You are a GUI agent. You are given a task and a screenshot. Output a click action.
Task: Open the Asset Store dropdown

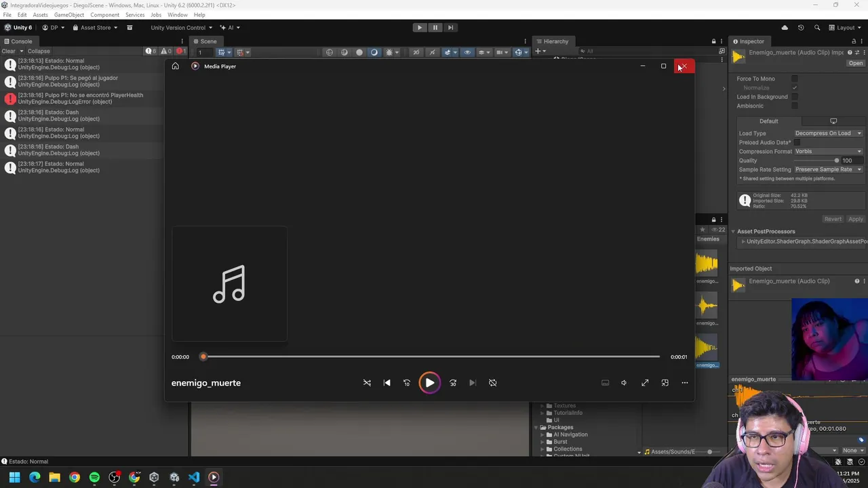(94, 28)
